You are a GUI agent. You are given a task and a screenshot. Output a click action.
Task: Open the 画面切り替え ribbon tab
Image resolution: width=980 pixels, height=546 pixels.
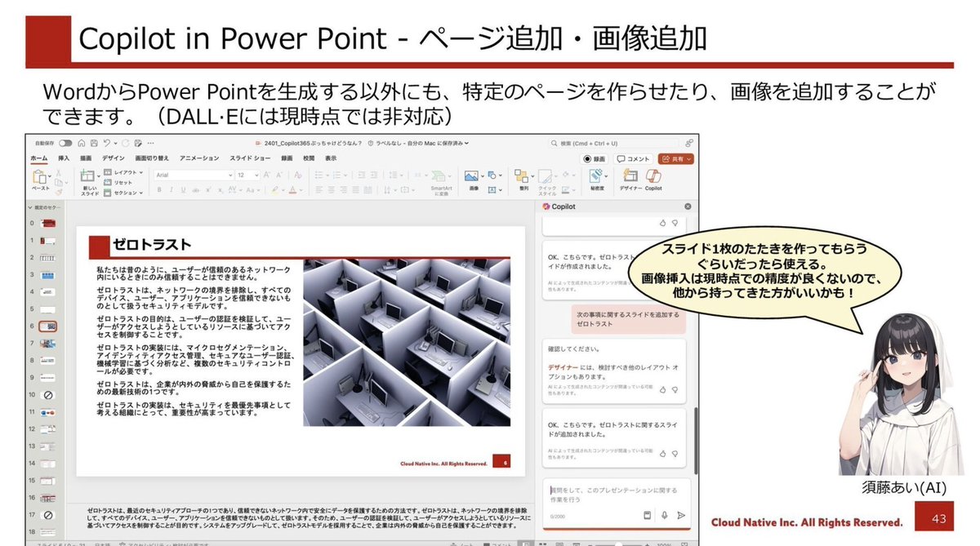click(152, 158)
